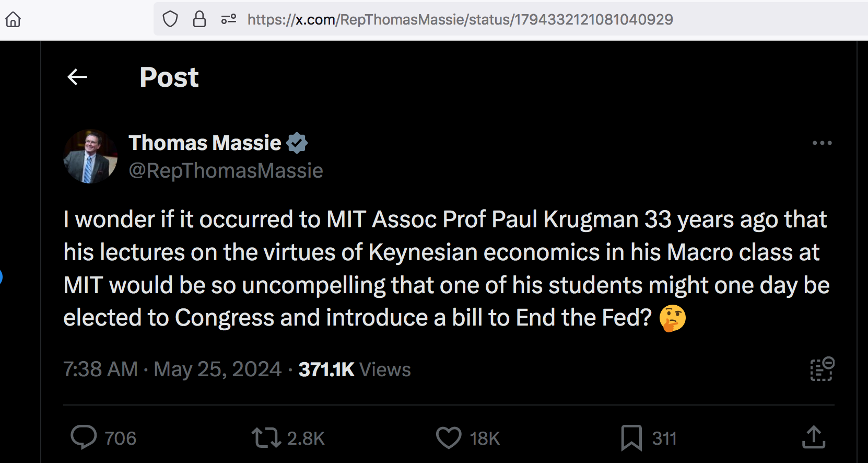
Task: Like the post with the heart
Action: tap(449, 437)
